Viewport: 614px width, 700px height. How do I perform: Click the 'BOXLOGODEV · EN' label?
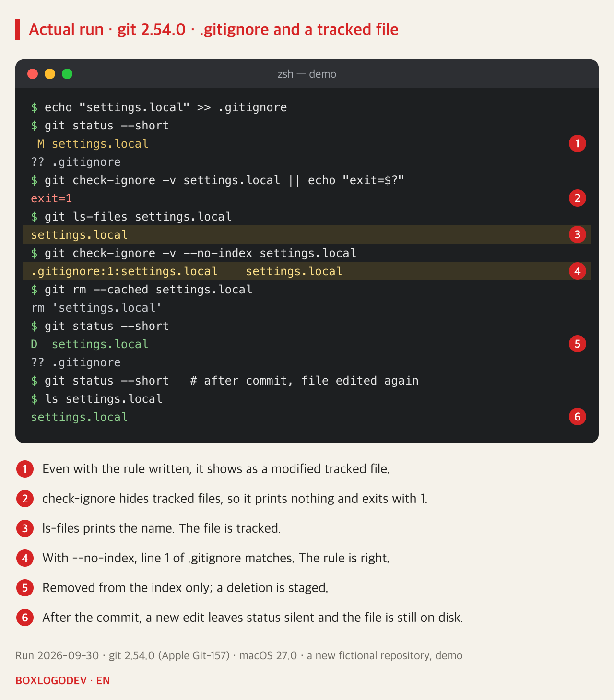click(x=63, y=681)
